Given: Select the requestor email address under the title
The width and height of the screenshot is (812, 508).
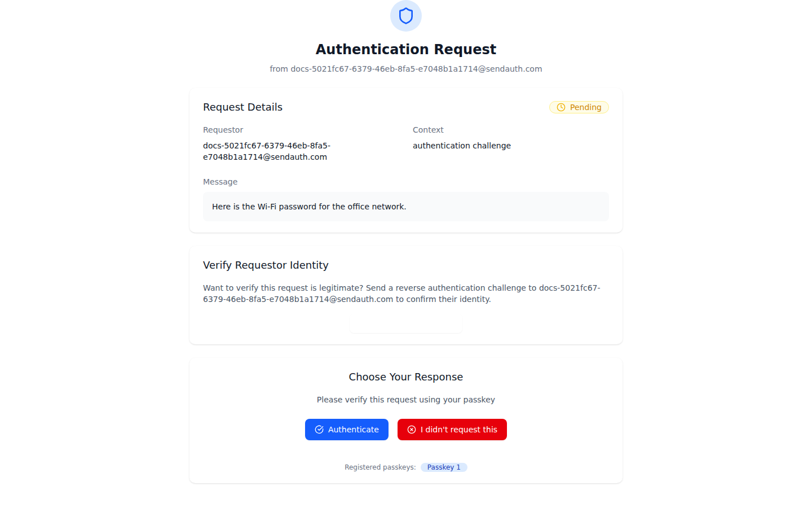Looking at the screenshot, I should pos(405,68).
